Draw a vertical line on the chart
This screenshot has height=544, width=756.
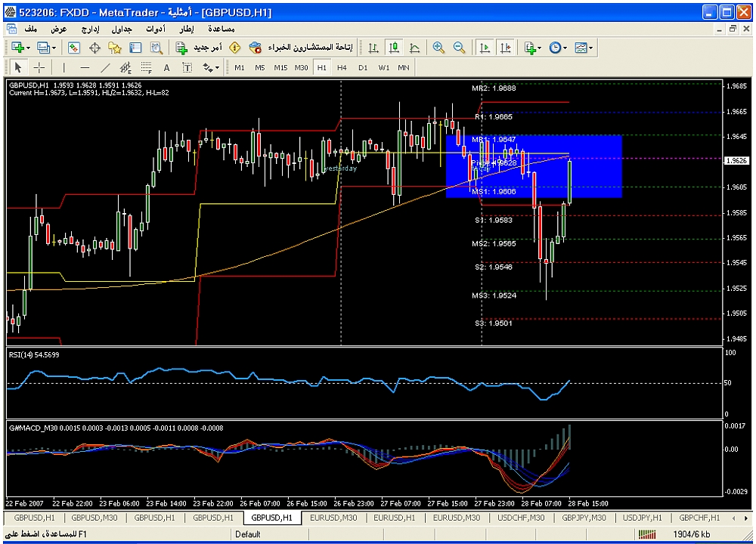(64, 68)
